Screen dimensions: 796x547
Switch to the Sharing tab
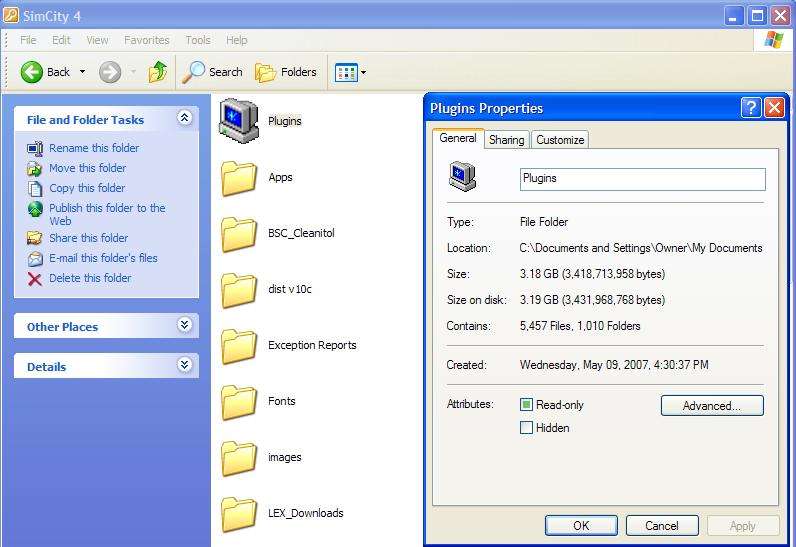click(x=507, y=140)
